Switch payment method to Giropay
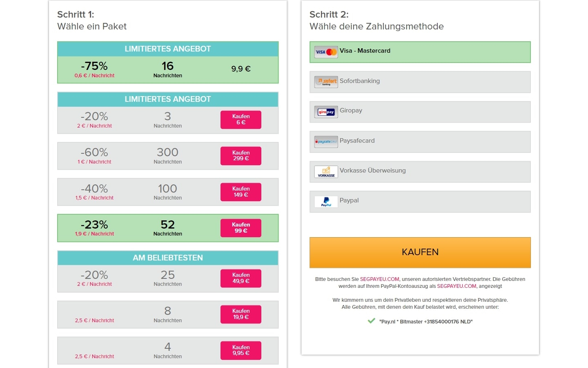 click(x=420, y=111)
